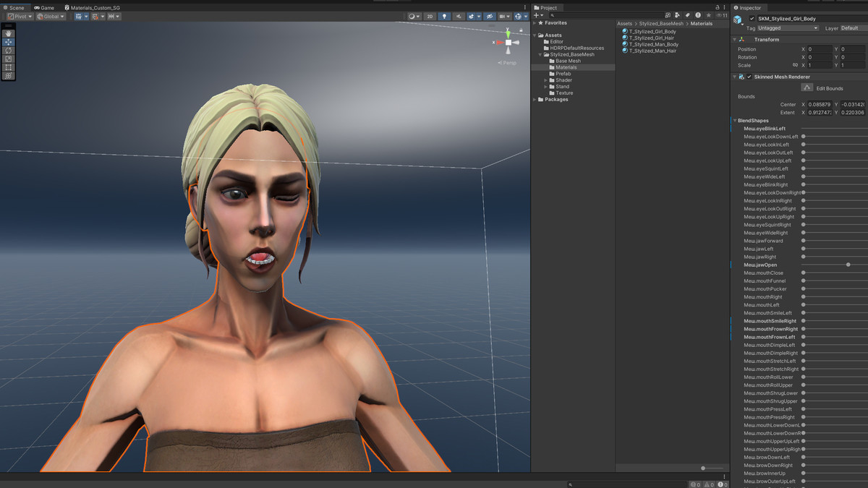Image resolution: width=868 pixels, height=488 pixels.
Task: Click the search in packages scope icon
Action: 668,15
